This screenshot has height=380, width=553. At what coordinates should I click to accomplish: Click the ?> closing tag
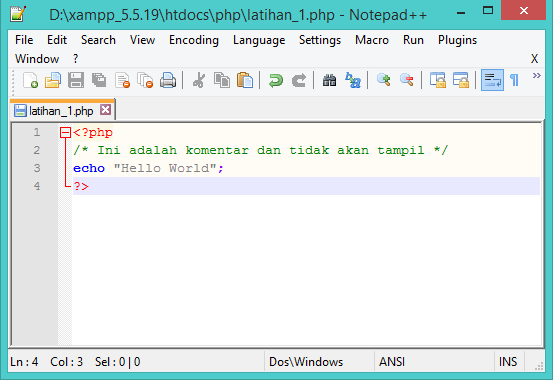pos(81,186)
